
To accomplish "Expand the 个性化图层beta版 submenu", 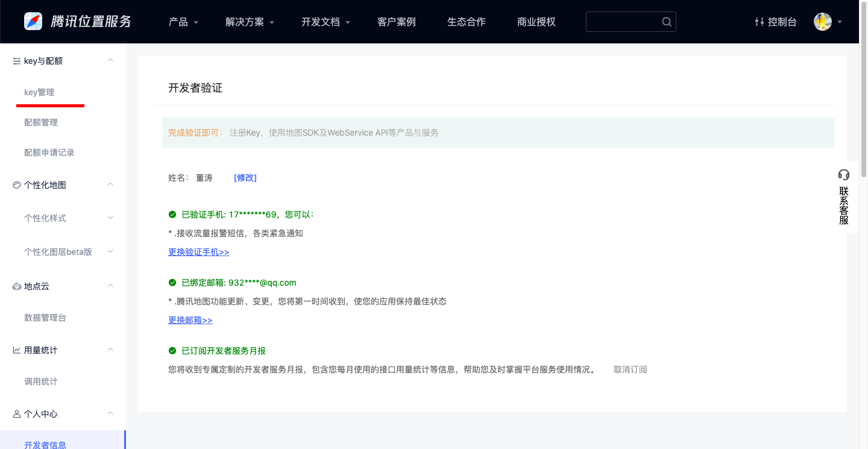I will (110, 251).
